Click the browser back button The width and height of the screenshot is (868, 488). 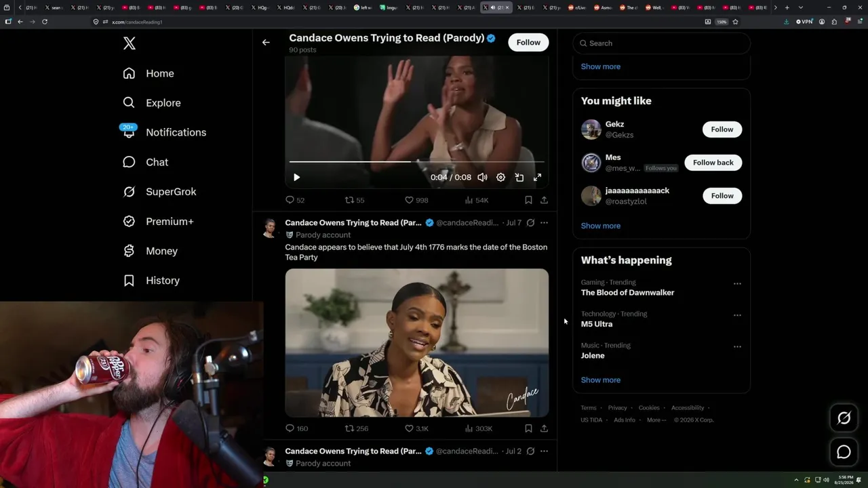tap(20, 22)
